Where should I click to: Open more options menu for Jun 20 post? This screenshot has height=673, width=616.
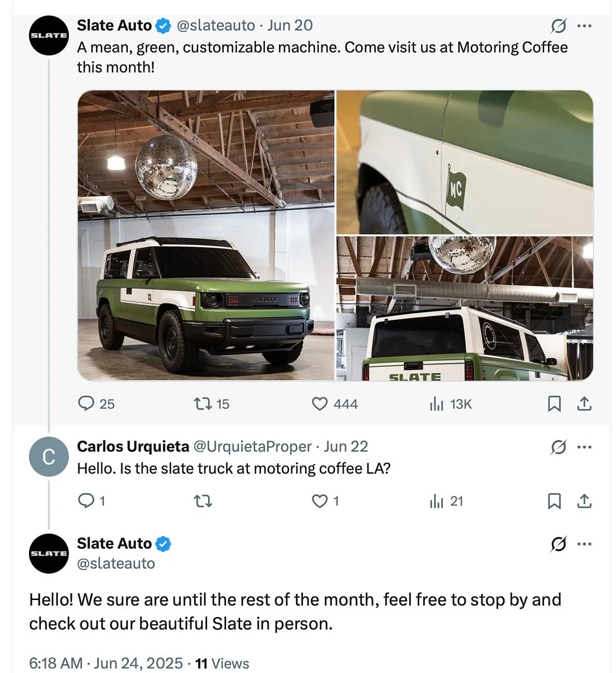coord(584,25)
